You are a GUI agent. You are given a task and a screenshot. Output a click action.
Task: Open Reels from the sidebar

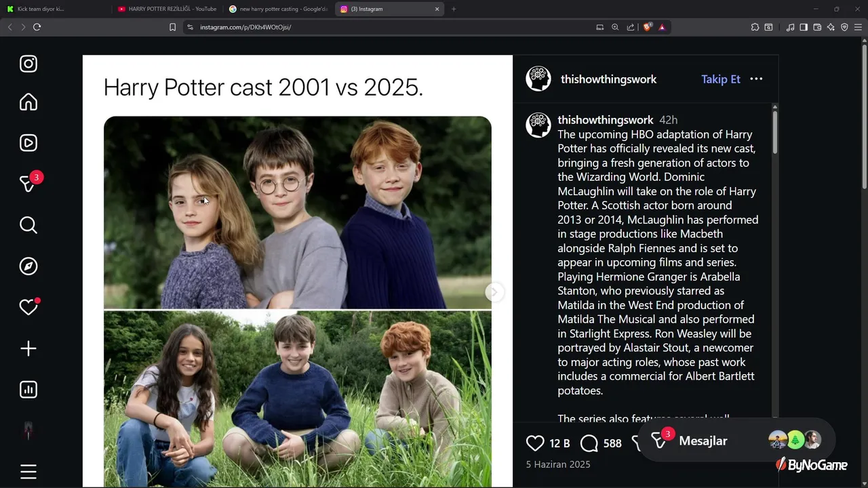(x=28, y=143)
